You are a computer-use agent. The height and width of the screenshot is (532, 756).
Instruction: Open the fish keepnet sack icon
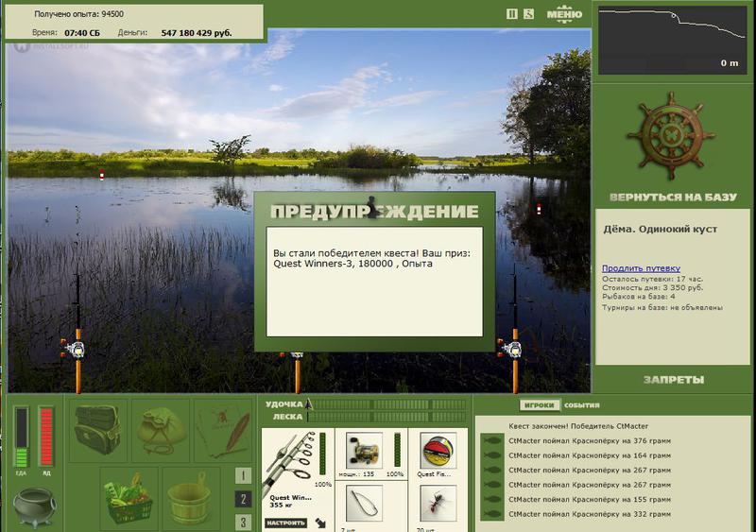[x=160, y=429]
